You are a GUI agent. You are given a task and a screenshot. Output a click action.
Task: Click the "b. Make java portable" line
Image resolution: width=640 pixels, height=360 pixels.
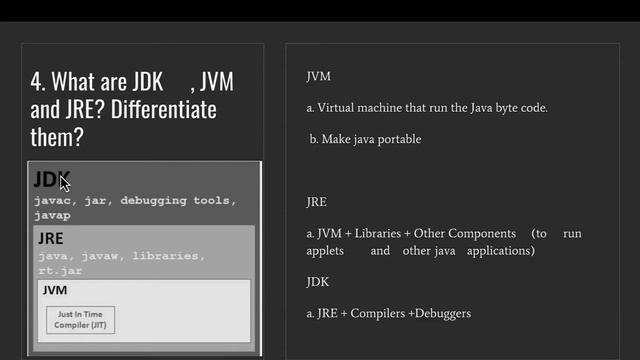(x=365, y=139)
